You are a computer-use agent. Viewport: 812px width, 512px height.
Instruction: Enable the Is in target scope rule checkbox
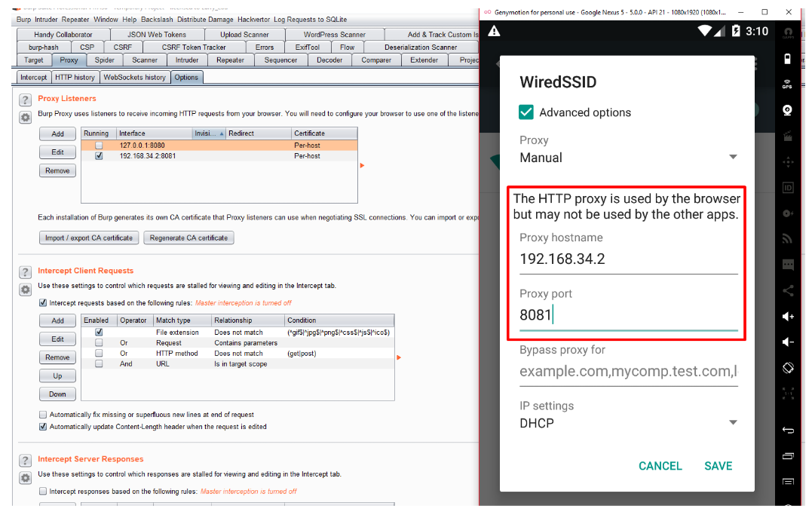coord(99,364)
